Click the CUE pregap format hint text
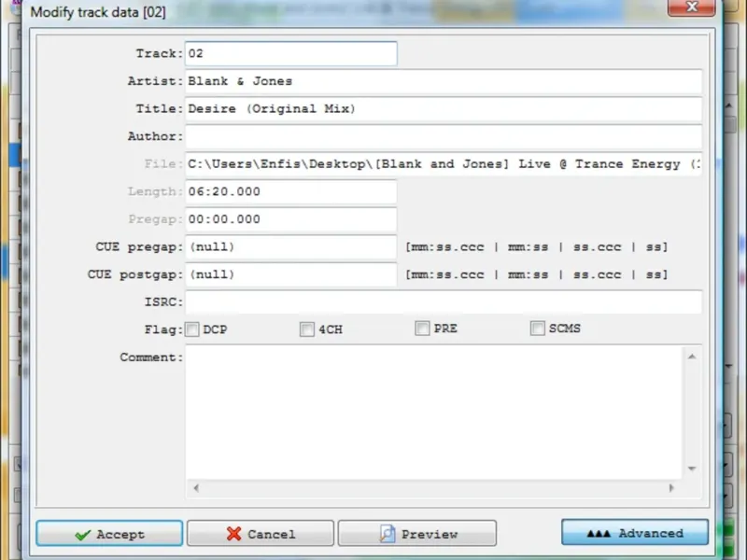The width and height of the screenshot is (747, 560). 536,247
